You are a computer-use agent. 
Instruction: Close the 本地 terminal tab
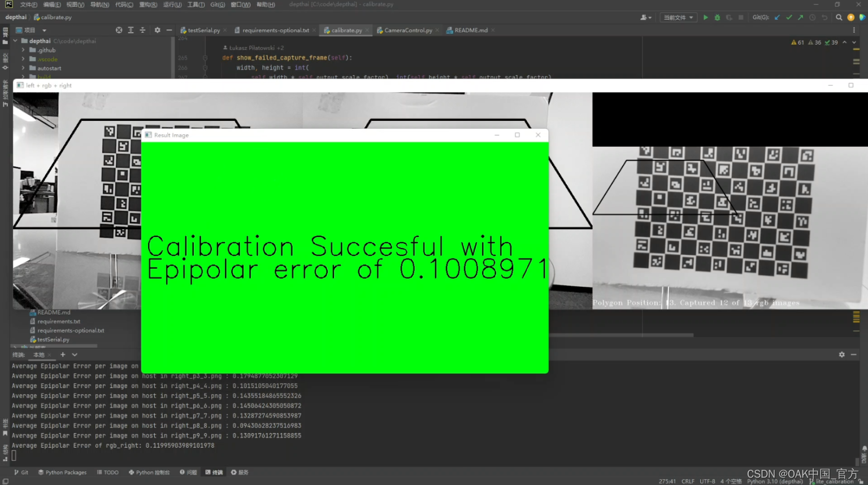pyautogui.click(x=50, y=355)
